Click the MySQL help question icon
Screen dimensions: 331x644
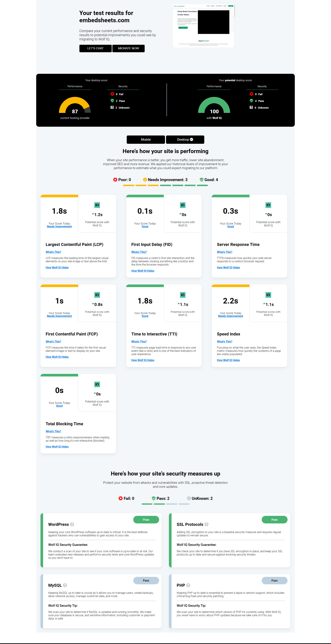click(65, 585)
